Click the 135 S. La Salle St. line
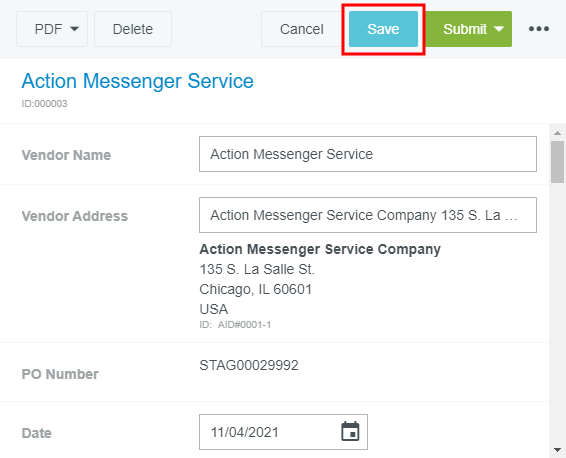The width and height of the screenshot is (566, 458). coord(257,269)
